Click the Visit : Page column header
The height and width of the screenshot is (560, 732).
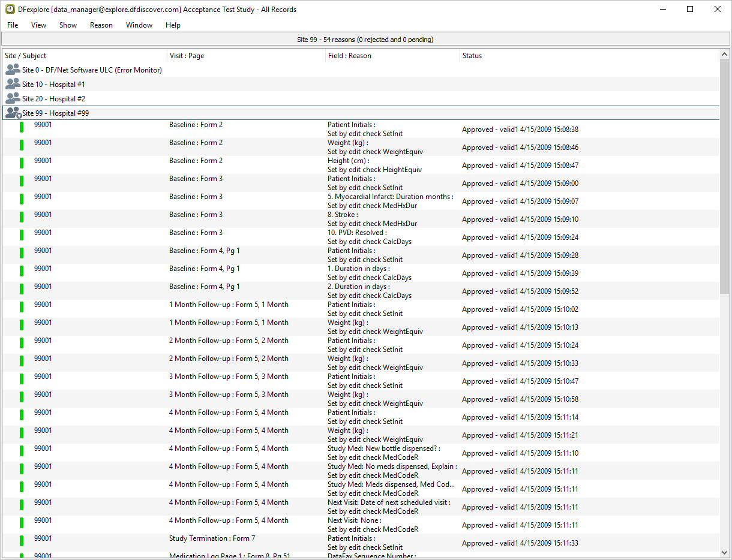(x=187, y=56)
